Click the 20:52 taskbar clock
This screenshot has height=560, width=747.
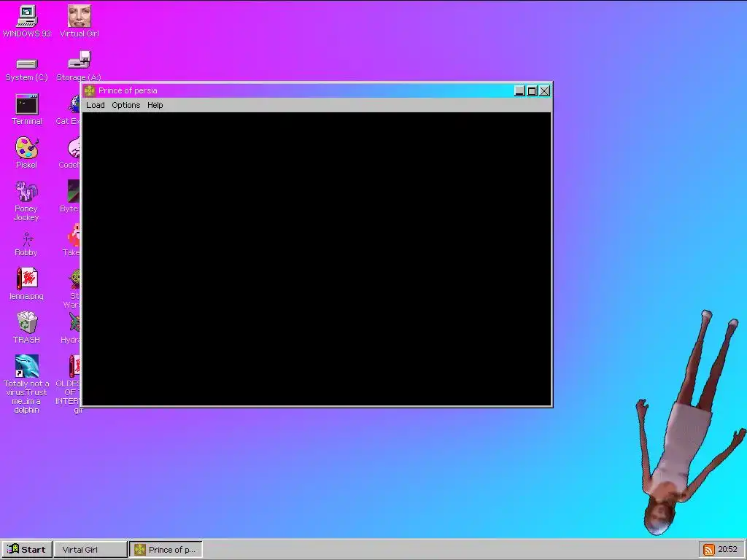727,550
